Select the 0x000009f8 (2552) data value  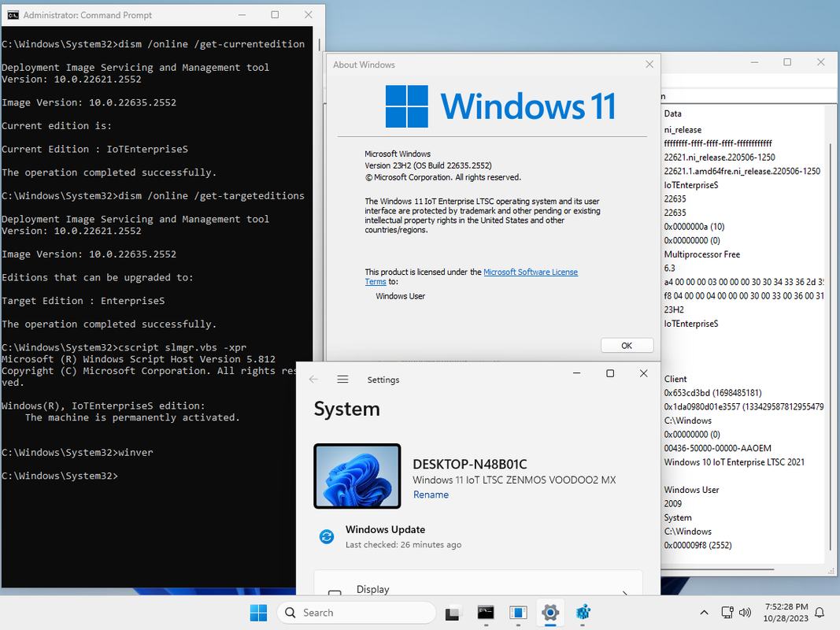click(698, 545)
